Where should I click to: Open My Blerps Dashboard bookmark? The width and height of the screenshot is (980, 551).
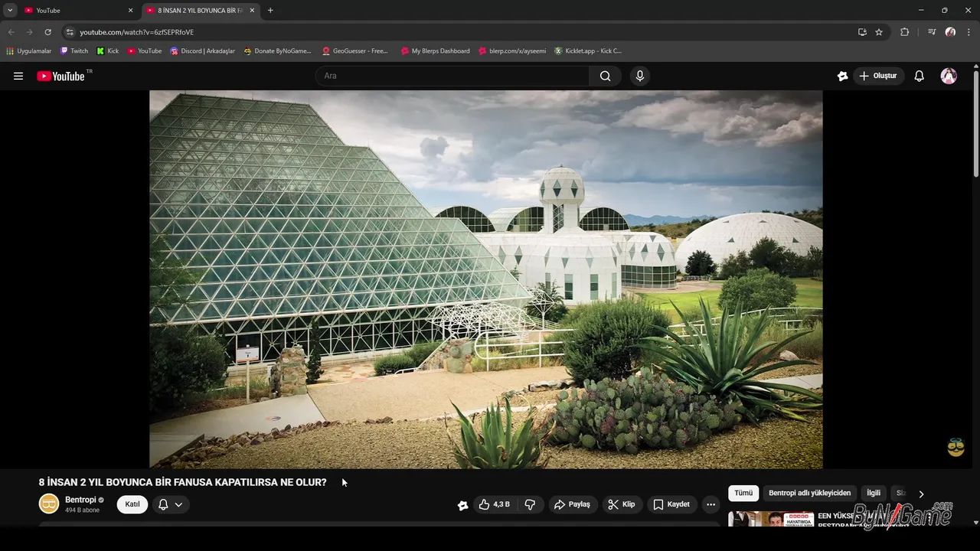[435, 51]
